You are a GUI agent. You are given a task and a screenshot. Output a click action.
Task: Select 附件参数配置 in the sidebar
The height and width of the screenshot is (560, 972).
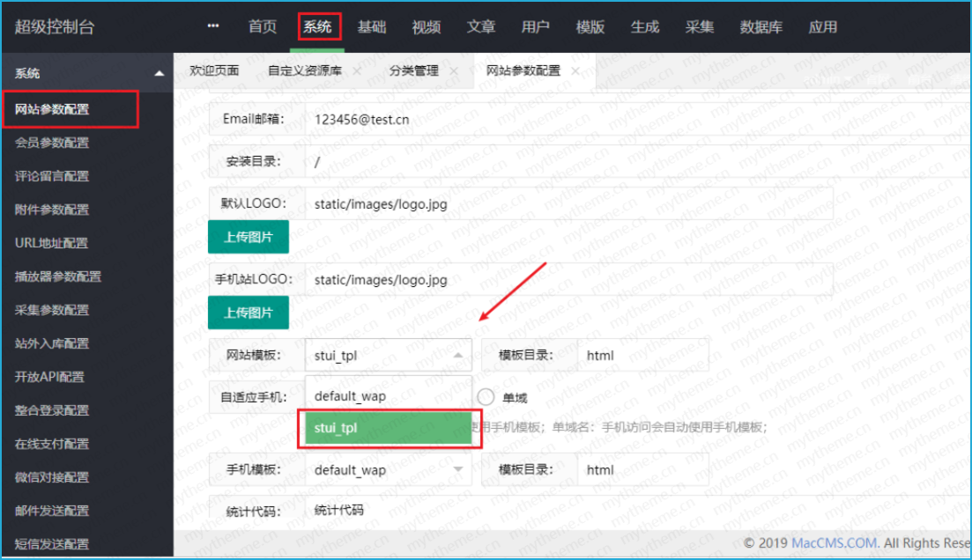click(x=52, y=210)
